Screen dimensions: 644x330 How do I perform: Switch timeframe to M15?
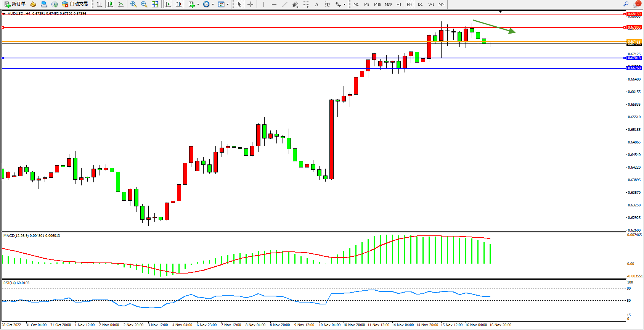pos(377,4)
